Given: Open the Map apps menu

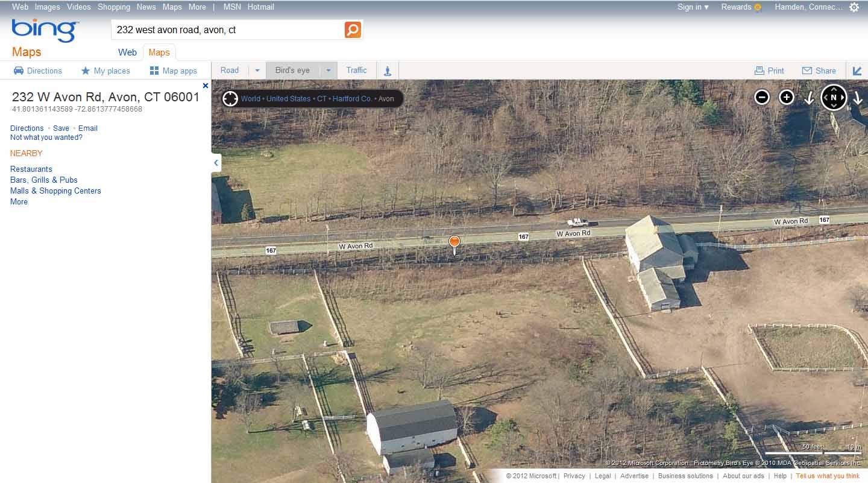Looking at the screenshot, I should click(174, 71).
